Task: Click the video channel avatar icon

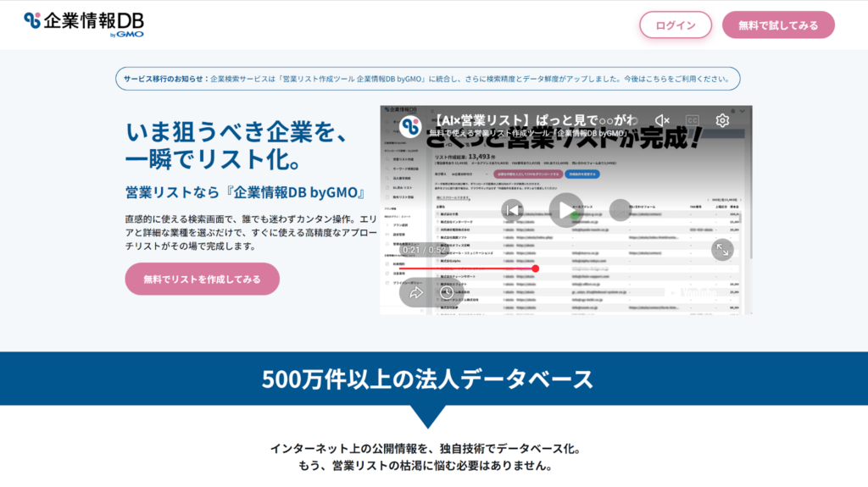Action: (410, 127)
